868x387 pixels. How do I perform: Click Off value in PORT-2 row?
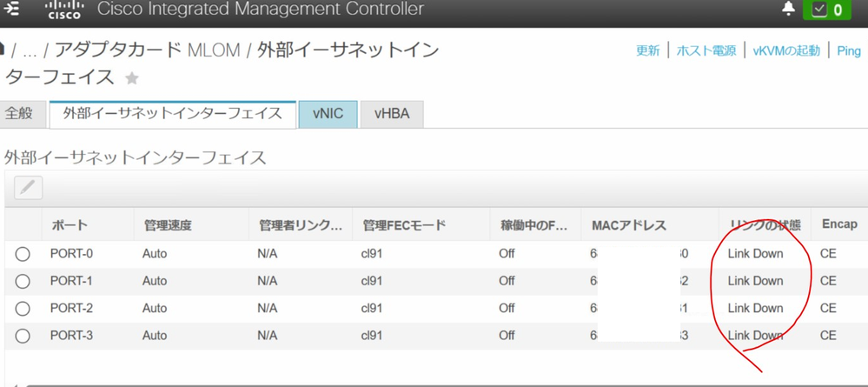pyautogui.click(x=507, y=308)
